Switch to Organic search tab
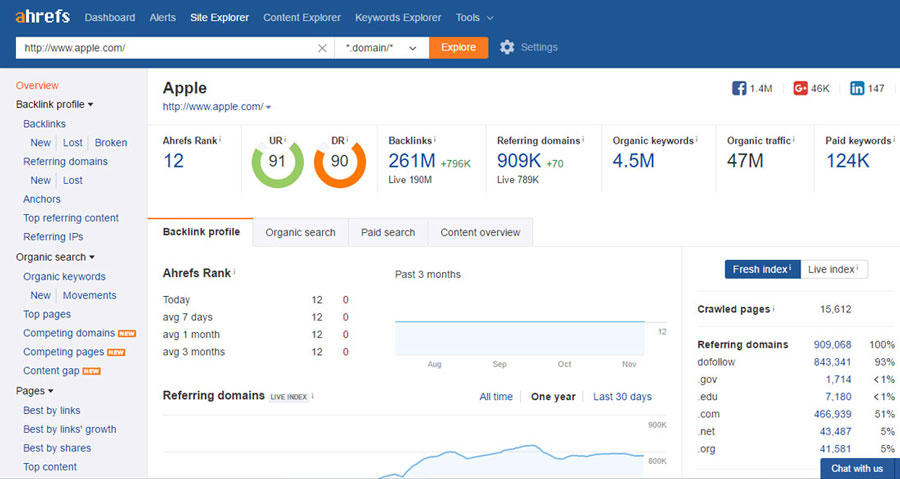900x479 pixels. click(300, 232)
